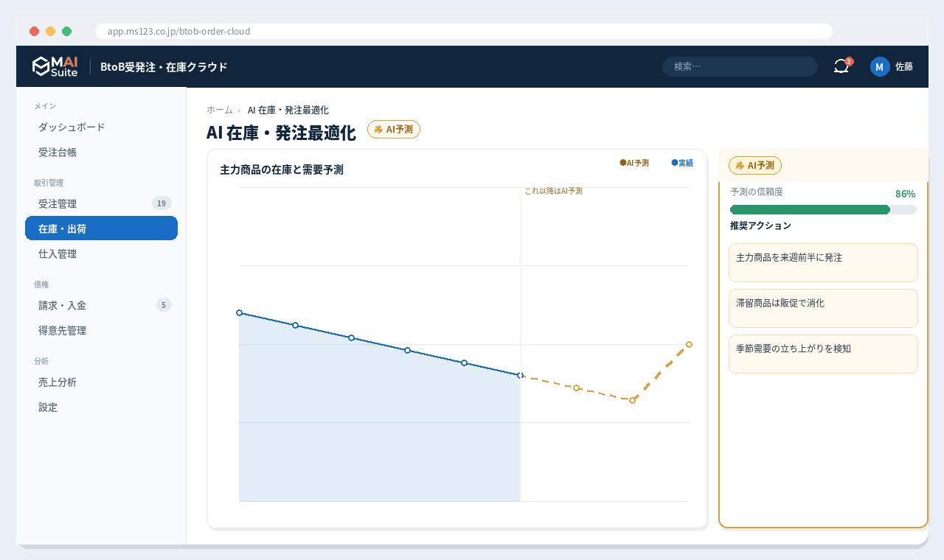Screen dimensions: 944x560
Task: Click the 5 badge on 請求・入金
Action: (x=164, y=304)
